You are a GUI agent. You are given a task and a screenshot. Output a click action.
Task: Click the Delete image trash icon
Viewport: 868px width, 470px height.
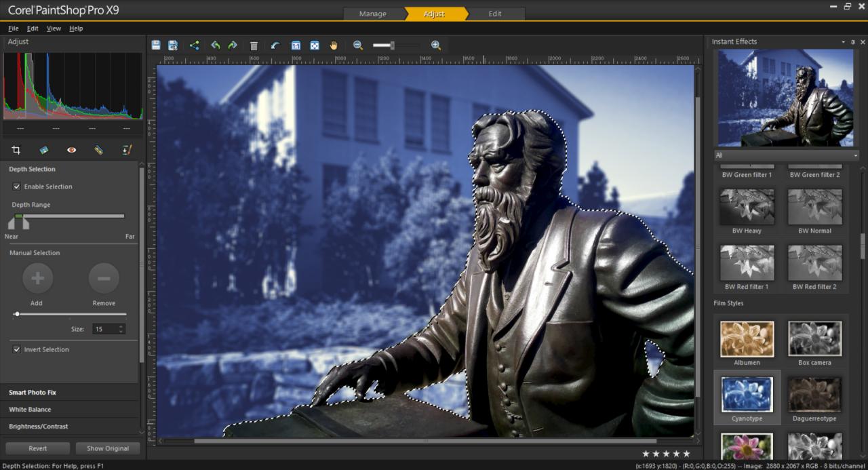254,45
